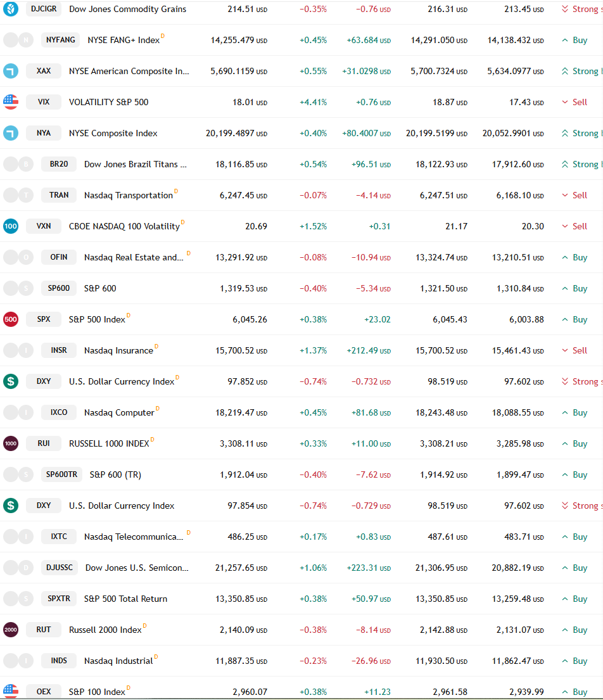Open the NYFANG ticker symbol
603x700 pixels.
click(61, 40)
